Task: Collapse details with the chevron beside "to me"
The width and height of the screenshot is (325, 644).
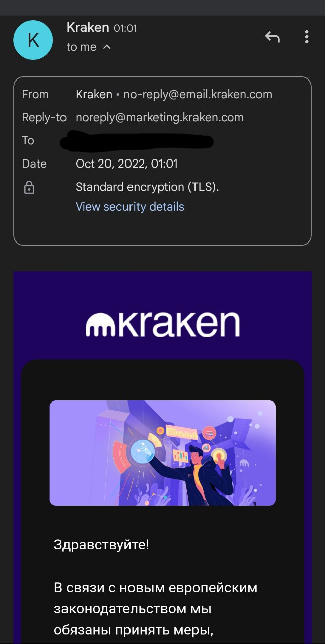Action: [106, 47]
